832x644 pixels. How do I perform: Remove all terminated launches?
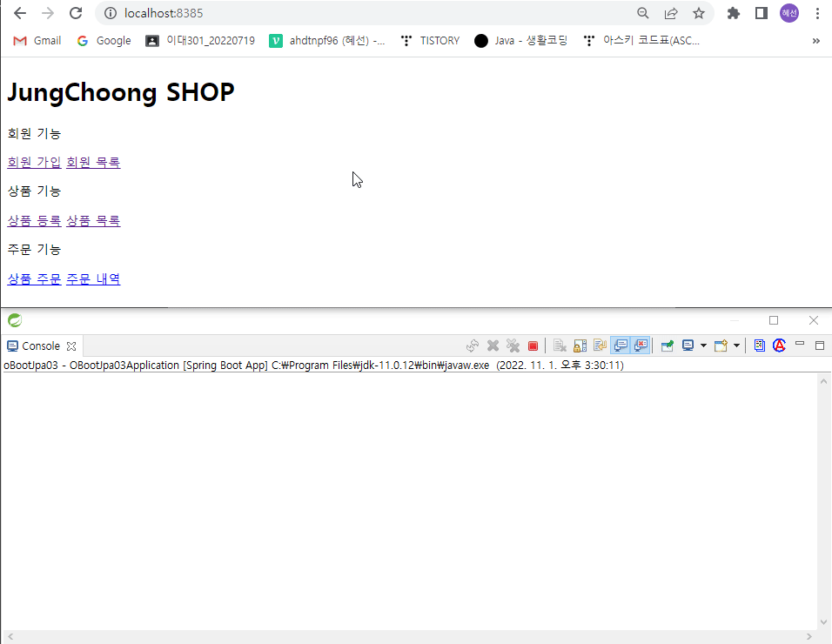[513, 345]
